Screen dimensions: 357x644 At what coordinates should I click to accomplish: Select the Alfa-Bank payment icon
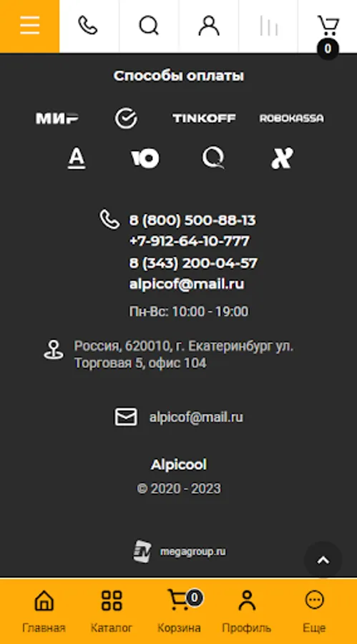pos(77,159)
